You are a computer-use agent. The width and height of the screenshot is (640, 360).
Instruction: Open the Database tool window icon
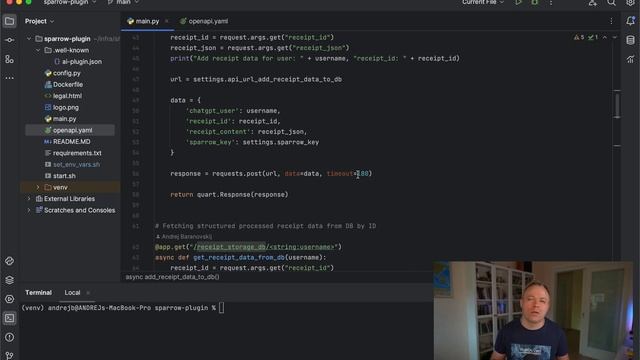(x=631, y=40)
